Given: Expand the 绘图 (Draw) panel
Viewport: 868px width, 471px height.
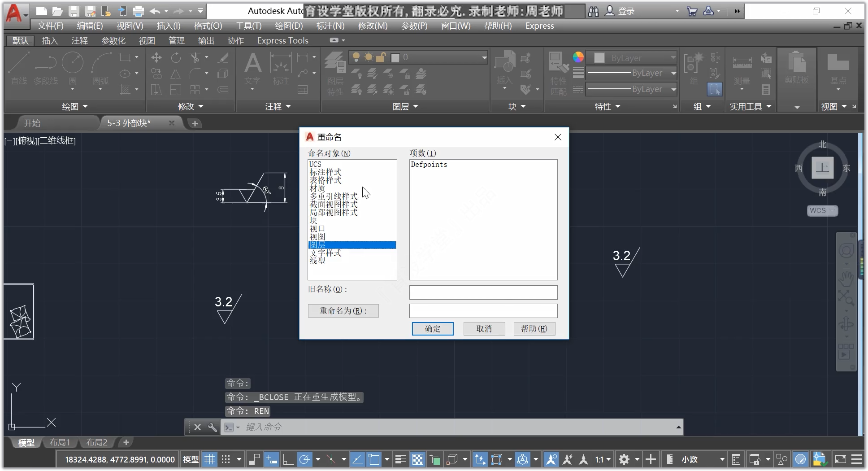Looking at the screenshot, I should coord(74,107).
